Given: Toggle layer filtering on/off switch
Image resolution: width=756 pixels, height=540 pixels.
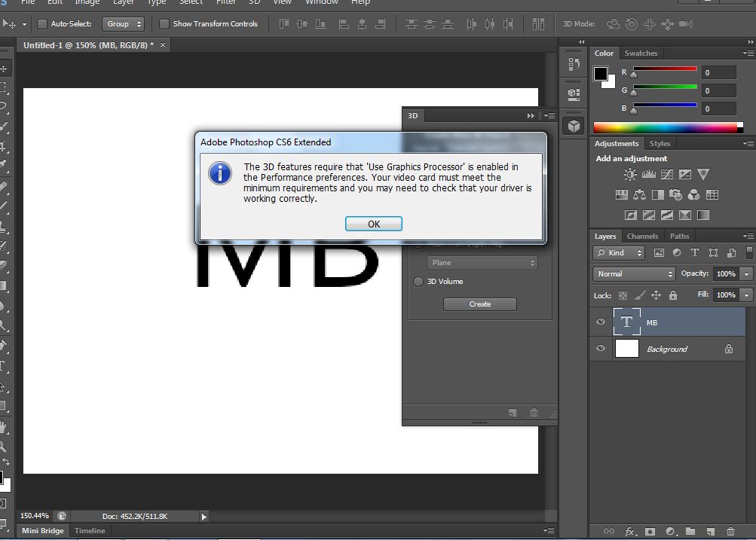Looking at the screenshot, I should coord(749,253).
